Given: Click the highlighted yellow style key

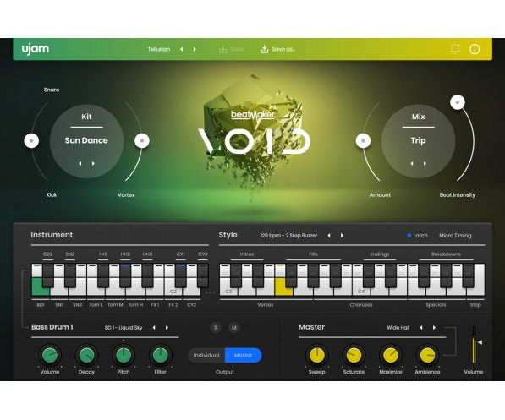Looking at the screenshot, I should coord(283,287).
